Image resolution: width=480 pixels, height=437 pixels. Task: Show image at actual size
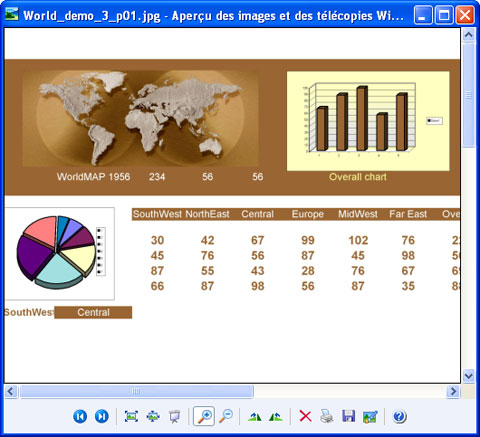coord(153,416)
